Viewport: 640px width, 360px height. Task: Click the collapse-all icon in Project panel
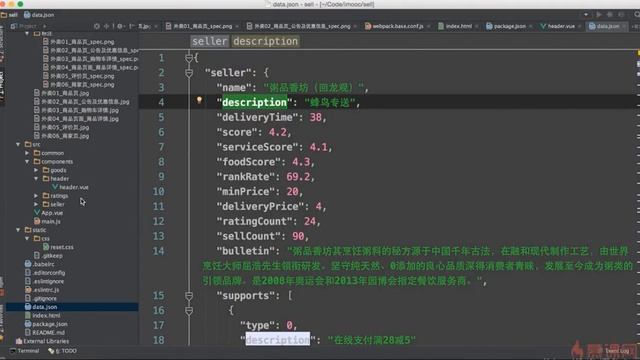(x=107, y=26)
